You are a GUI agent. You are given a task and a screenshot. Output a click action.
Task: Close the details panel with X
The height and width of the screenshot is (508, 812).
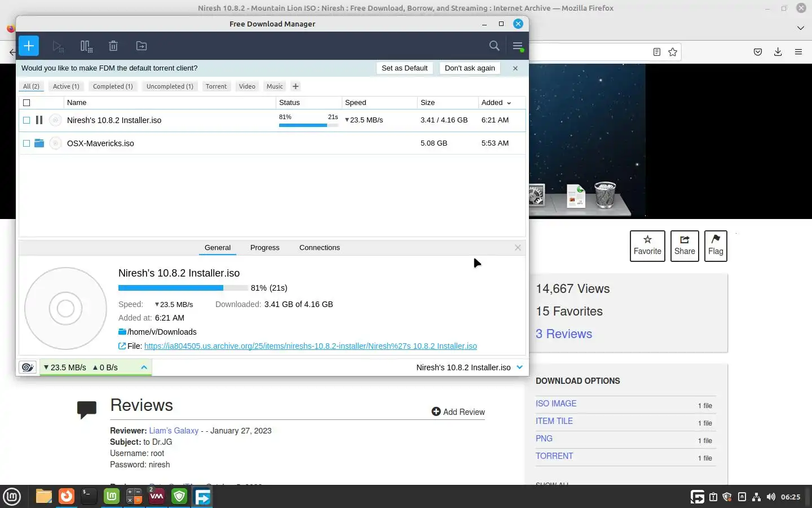(518, 247)
